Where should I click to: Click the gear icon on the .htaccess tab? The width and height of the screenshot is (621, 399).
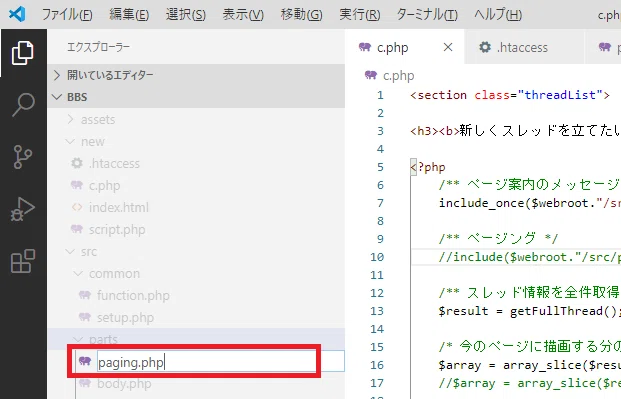click(x=485, y=47)
